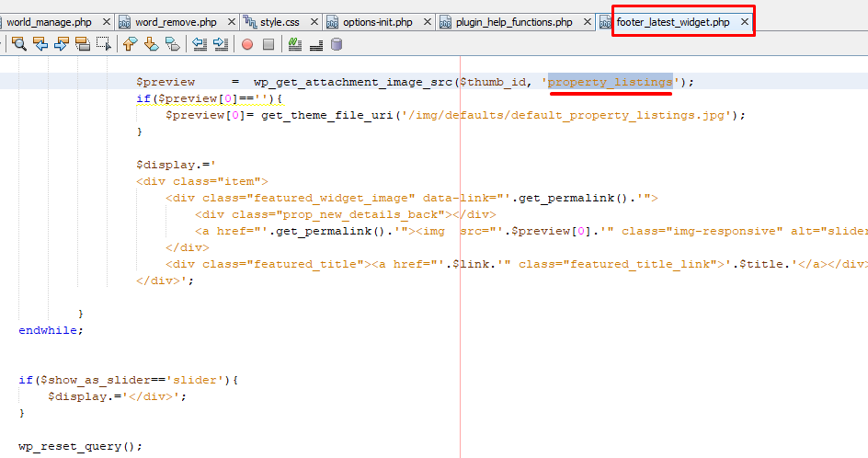Close the style.css tab
The width and height of the screenshot is (868, 458).
314,22
